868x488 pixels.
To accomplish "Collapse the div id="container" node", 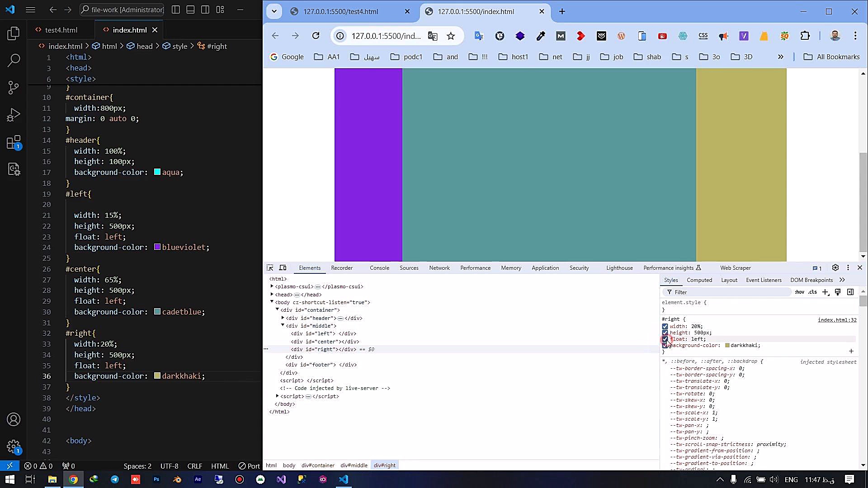I will click(277, 310).
